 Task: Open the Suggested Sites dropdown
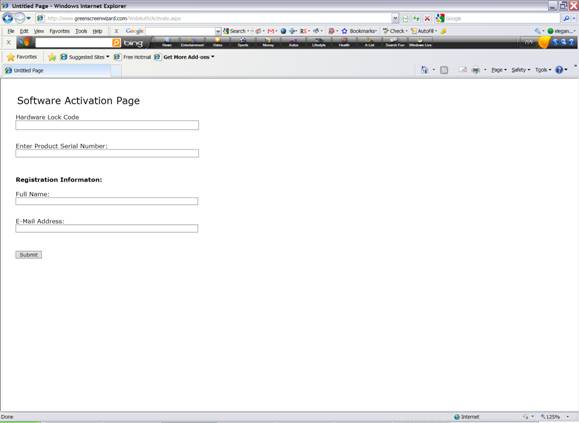85,57
